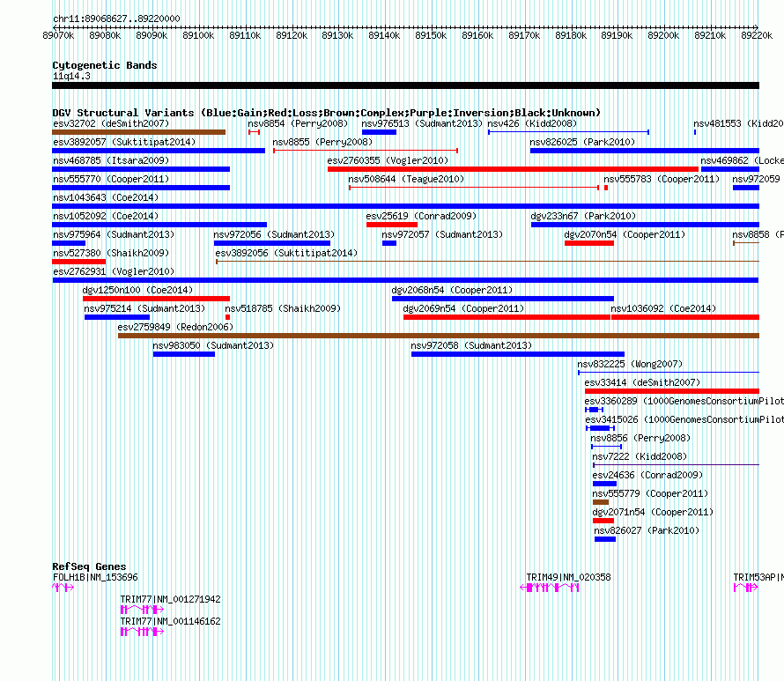
Task: Click the DGV Structural Variants track title
Action: tap(327, 113)
